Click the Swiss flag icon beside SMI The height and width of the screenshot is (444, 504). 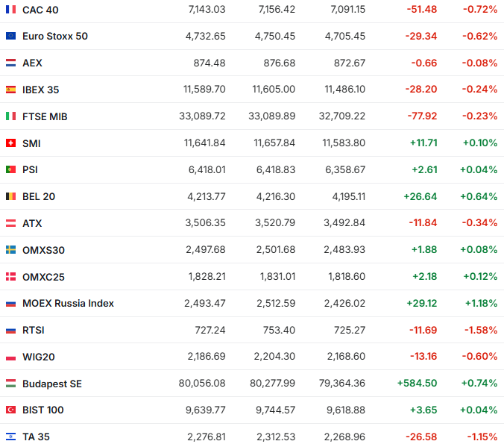[10, 143]
